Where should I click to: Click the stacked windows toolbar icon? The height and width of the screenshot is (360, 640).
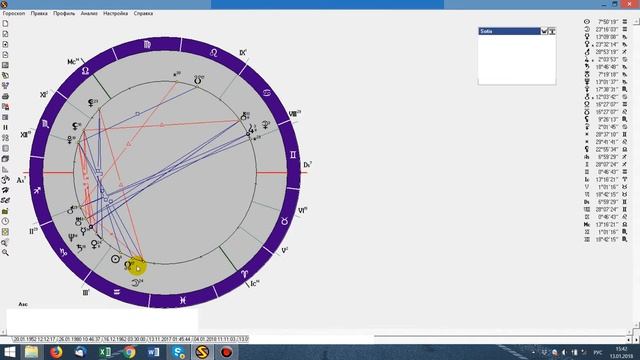click(x=5, y=159)
